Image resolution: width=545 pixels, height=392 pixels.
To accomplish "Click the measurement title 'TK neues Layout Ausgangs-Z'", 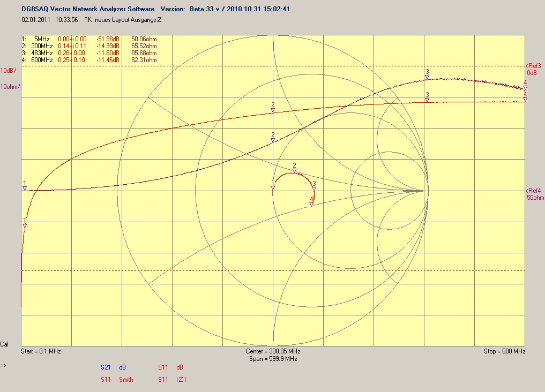I will point(123,20).
